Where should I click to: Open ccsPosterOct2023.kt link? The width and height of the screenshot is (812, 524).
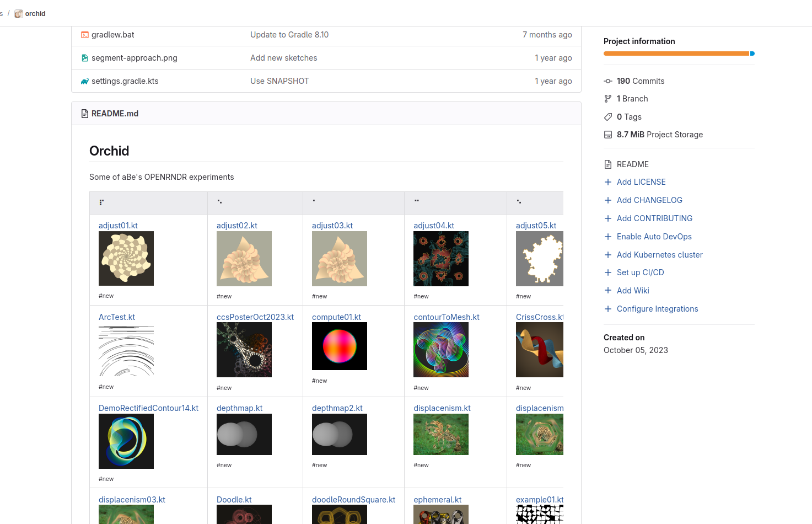pyautogui.click(x=255, y=317)
